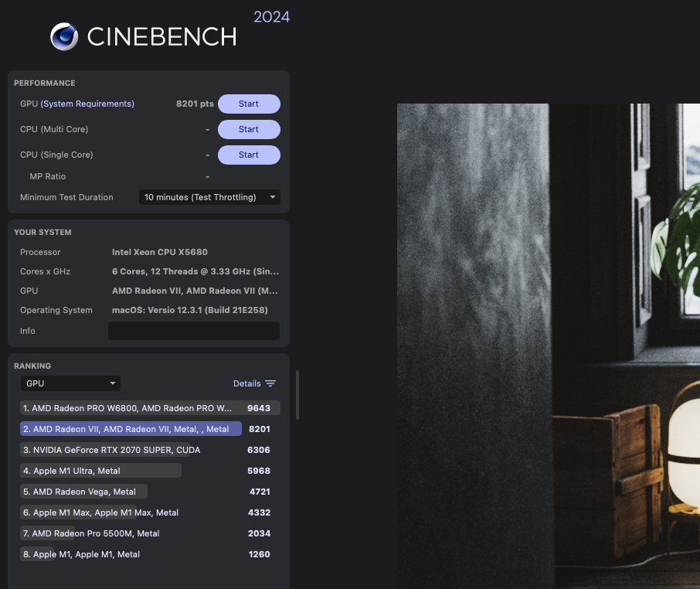The image size is (700, 589).
Task: Open the GPU ranking category dropdown
Action: pos(70,383)
